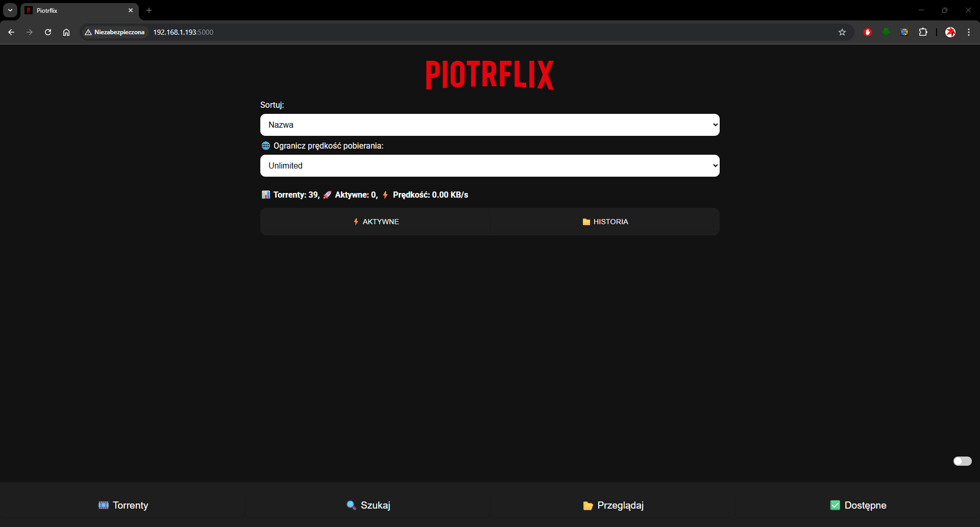Switch to the AKTYWNE tab

(376, 222)
